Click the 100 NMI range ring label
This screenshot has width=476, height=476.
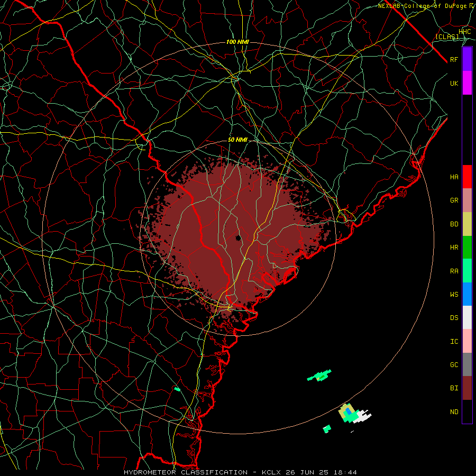pyautogui.click(x=237, y=42)
